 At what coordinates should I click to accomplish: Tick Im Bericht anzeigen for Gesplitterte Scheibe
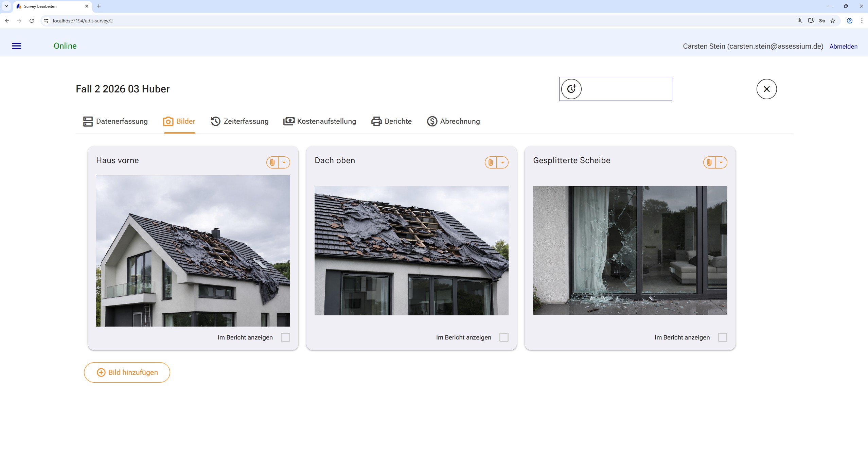click(723, 337)
